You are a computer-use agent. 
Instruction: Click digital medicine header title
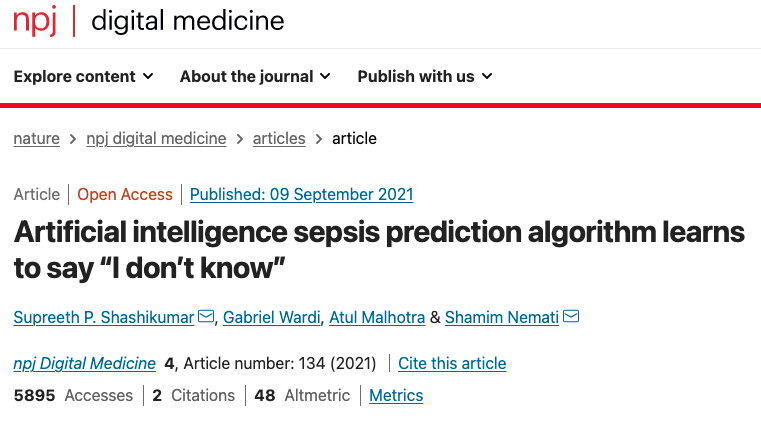[x=187, y=21]
